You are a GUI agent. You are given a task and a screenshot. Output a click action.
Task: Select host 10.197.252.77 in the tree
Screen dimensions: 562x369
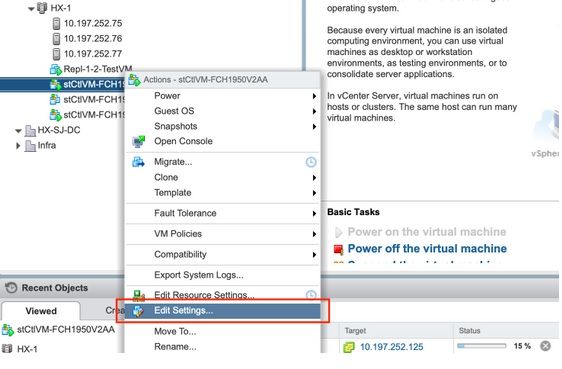(x=93, y=54)
